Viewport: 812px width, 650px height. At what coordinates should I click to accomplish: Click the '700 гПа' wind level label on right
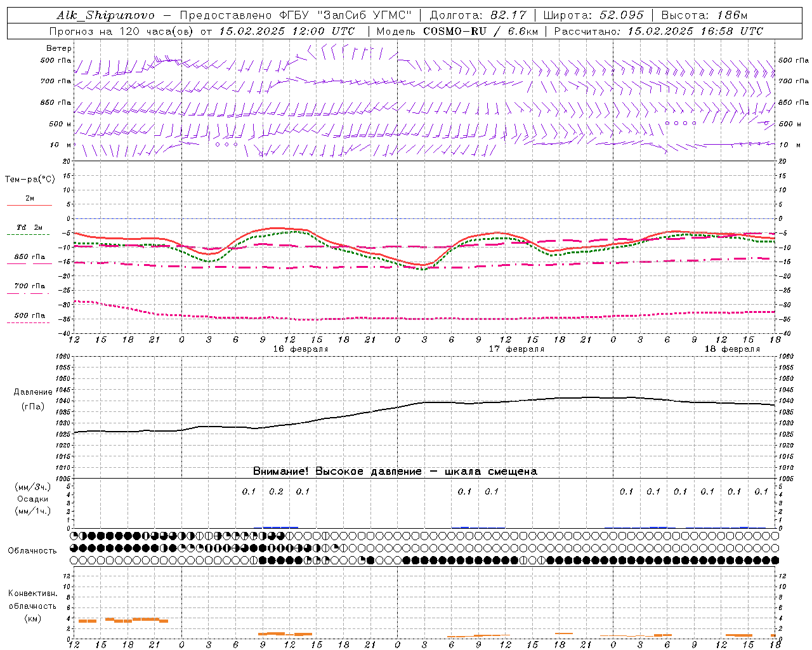point(794,81)
